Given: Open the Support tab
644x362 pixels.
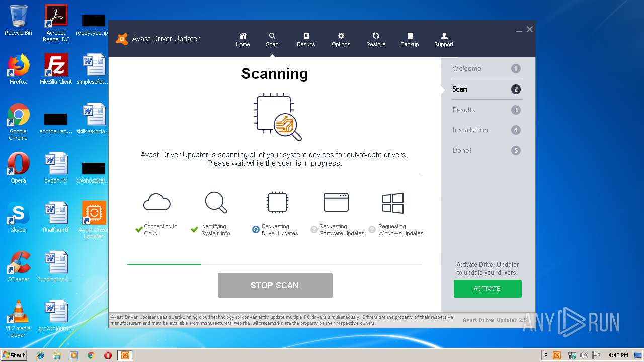Looking at the screenshot, I should tap(444, 40).
